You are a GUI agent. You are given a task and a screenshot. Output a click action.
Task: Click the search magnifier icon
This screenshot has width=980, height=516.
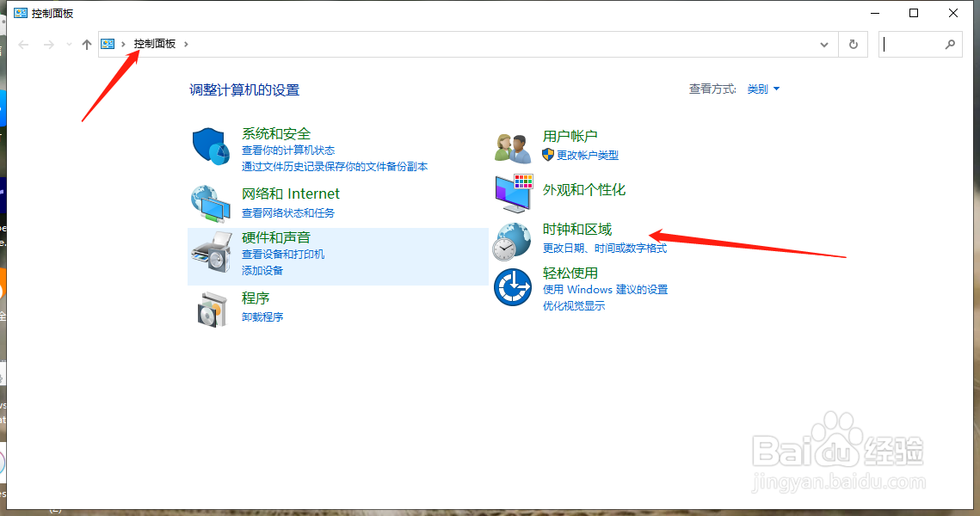click(950, 45)
